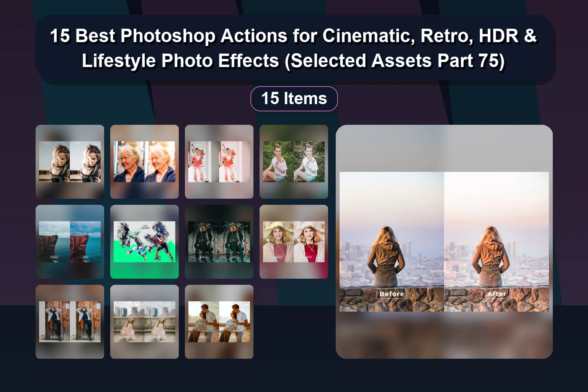Open thumbnail of woman in sun hat

click(294, 242)
